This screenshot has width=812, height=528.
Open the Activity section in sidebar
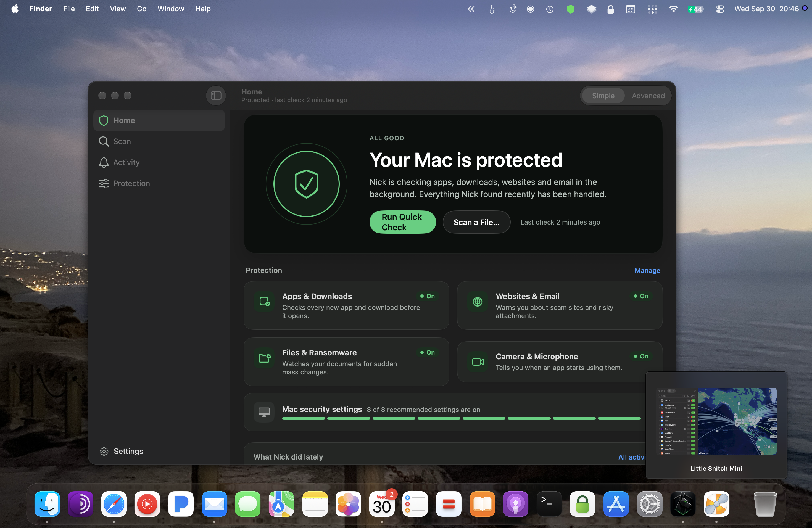click(x=159, y=162)
